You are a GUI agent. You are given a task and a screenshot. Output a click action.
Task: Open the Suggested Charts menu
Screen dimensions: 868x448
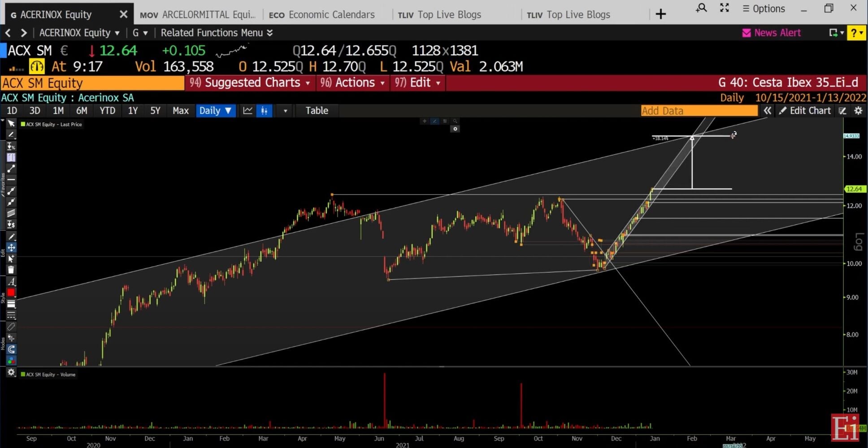(x=250, y=83)
